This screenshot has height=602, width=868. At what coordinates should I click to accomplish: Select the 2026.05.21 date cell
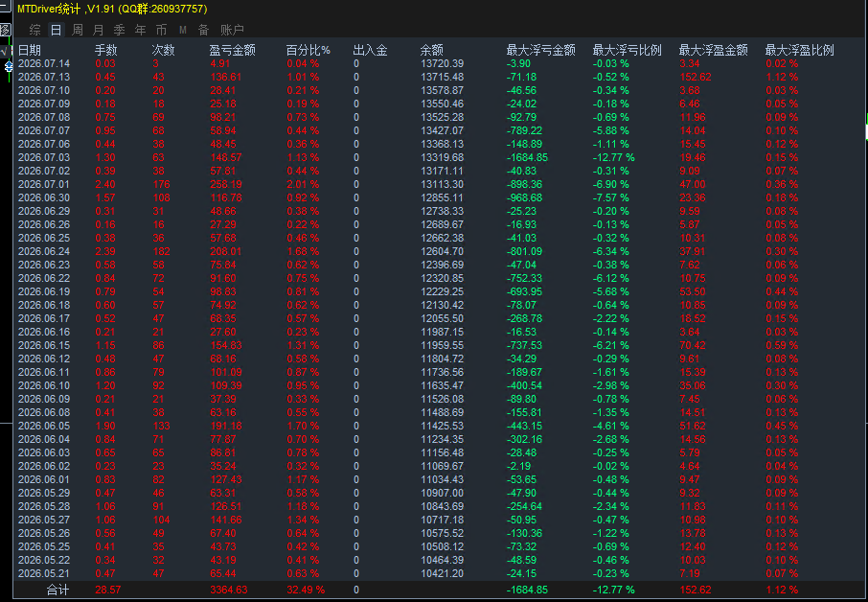tap(44, 574)
